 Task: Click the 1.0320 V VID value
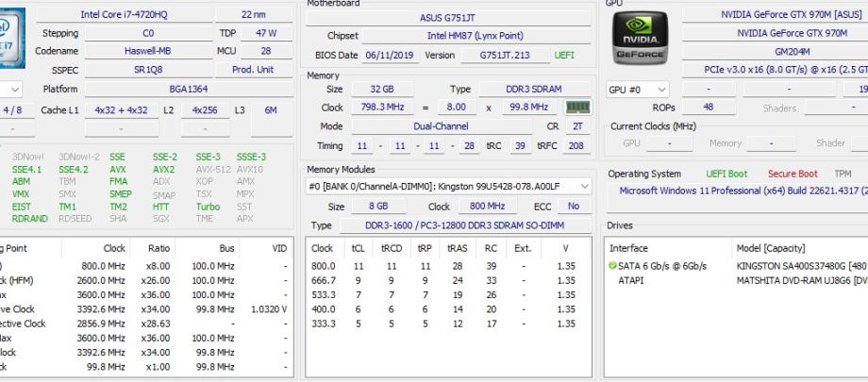(x=269, y=309)
